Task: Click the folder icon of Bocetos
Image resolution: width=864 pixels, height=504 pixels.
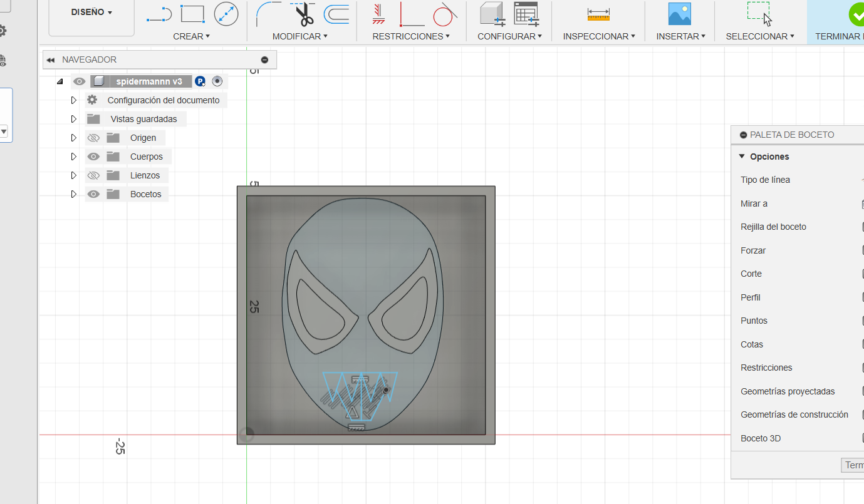Action: (x=113, y=194)
